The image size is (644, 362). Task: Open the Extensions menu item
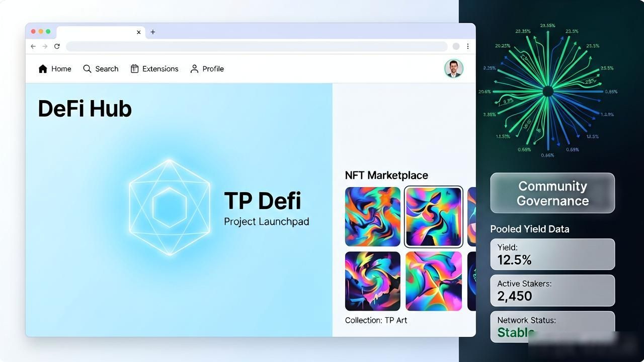(x=154, y=69)
